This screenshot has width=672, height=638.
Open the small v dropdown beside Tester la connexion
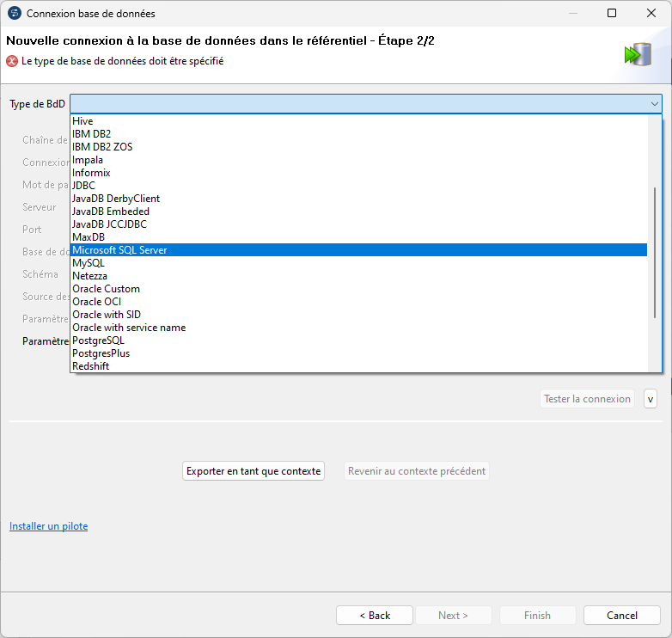coord(651,399)
